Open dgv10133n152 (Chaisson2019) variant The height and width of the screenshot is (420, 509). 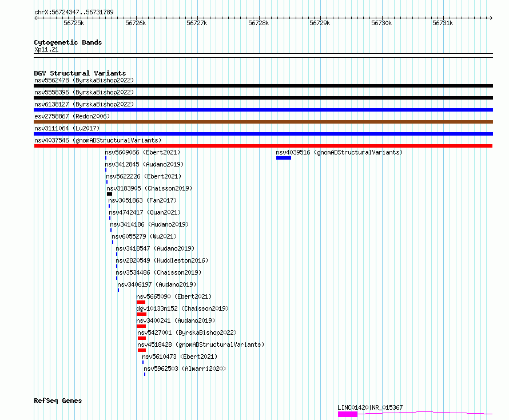182,308
